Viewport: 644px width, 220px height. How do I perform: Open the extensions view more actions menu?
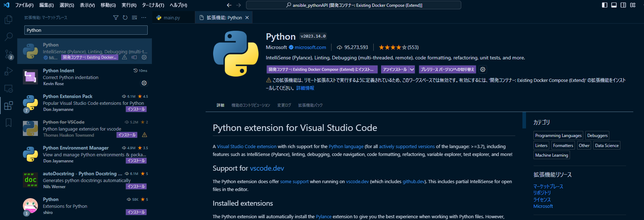tap(144, 18)
